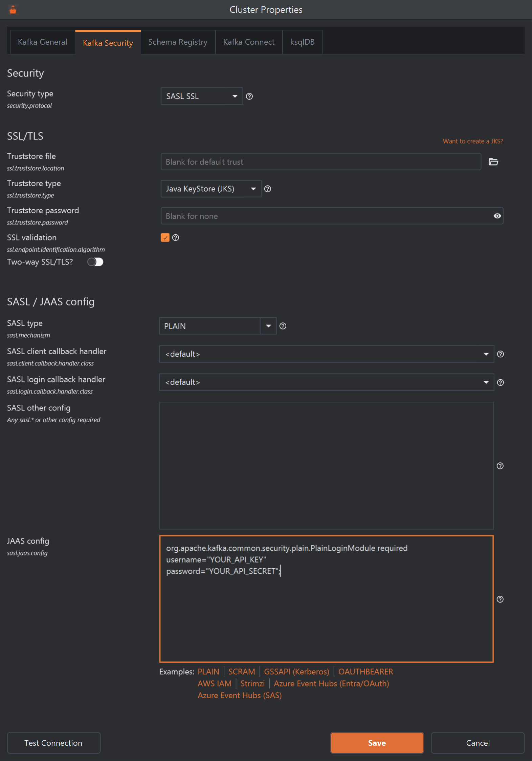Open the Truststore type dropdown
532x761 pixels.
click(211, 189)
